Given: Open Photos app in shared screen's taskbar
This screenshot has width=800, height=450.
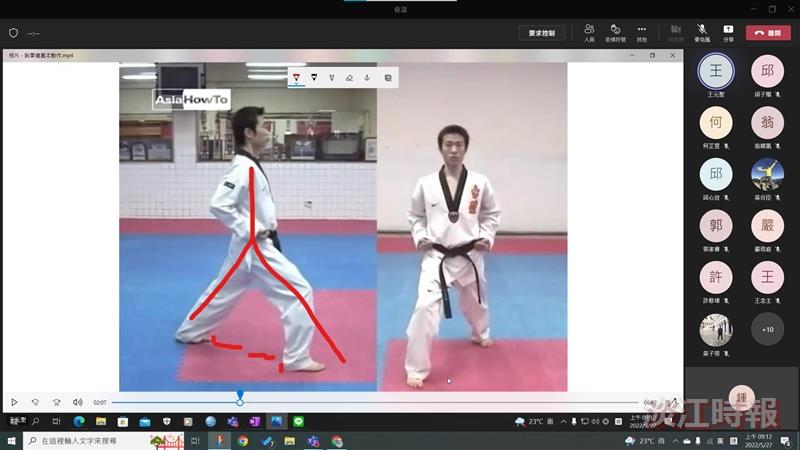Looking at the screenshot, I should tap(277, 421).
